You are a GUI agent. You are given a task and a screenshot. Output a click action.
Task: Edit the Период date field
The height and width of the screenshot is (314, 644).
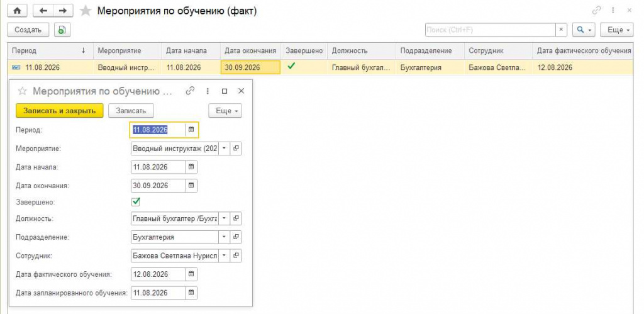pyautogui.click(x=158, y=130)
